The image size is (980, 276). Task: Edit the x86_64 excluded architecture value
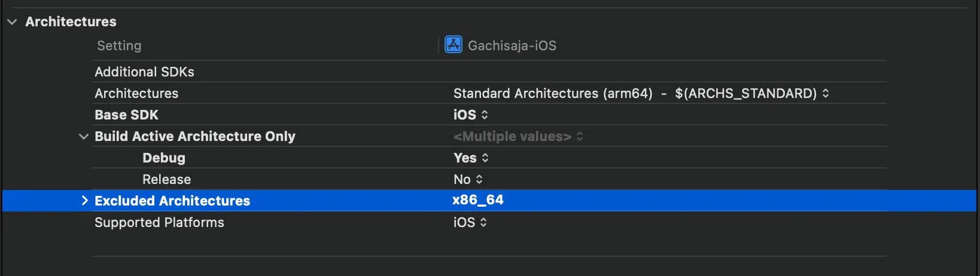click(x=478, y=201)
